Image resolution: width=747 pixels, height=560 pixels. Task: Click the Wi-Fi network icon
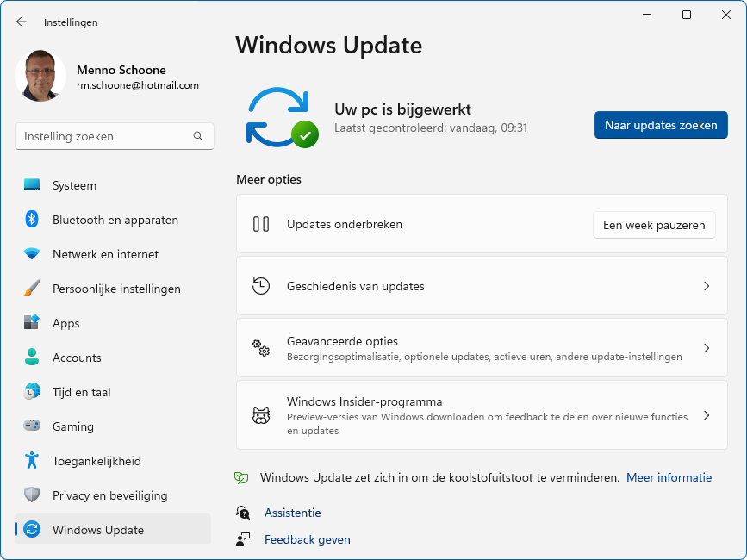pyautogui.click(x=32, y=253)
